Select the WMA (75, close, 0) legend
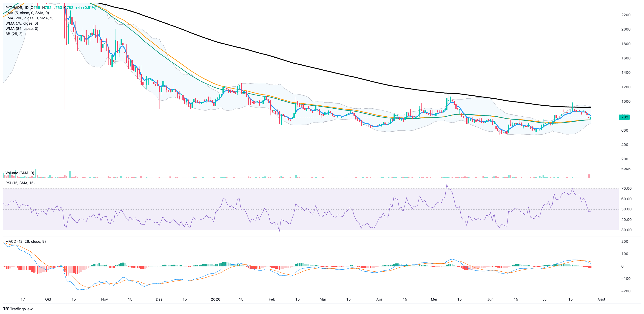Image resolution: width=644 pixels, height=314 pixels. [22, 23]
